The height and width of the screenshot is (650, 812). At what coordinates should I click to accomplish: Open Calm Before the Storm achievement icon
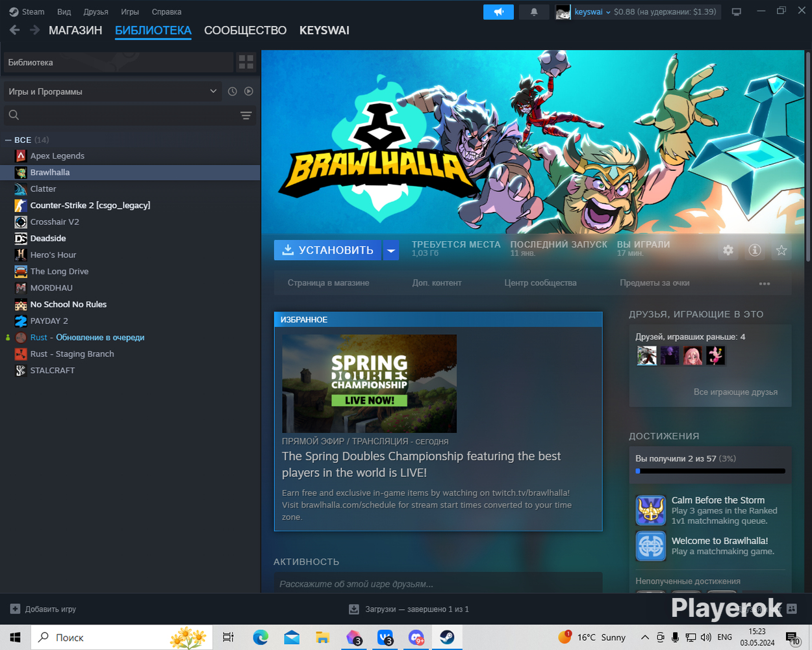[x=650, y=510]
